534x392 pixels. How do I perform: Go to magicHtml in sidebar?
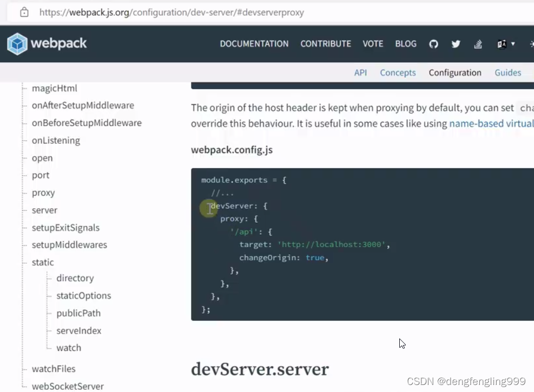(x=55, y=88)
